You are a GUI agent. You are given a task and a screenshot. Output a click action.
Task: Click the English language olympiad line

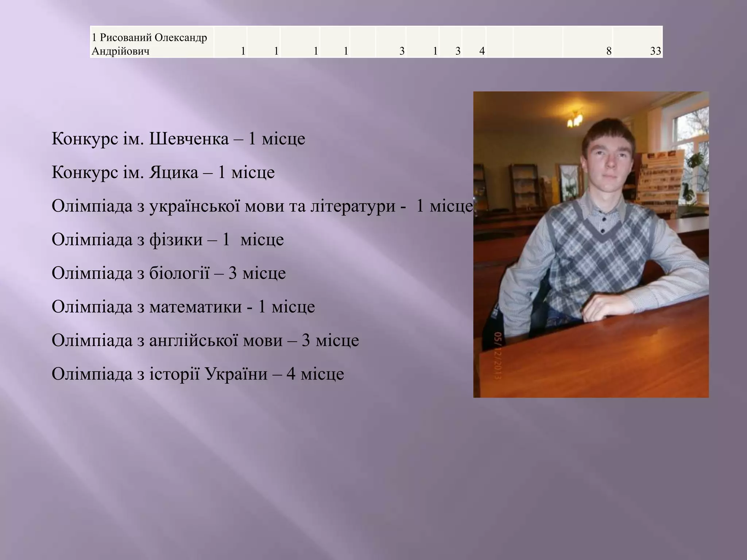pyautogui.click(x=205, y=340)
